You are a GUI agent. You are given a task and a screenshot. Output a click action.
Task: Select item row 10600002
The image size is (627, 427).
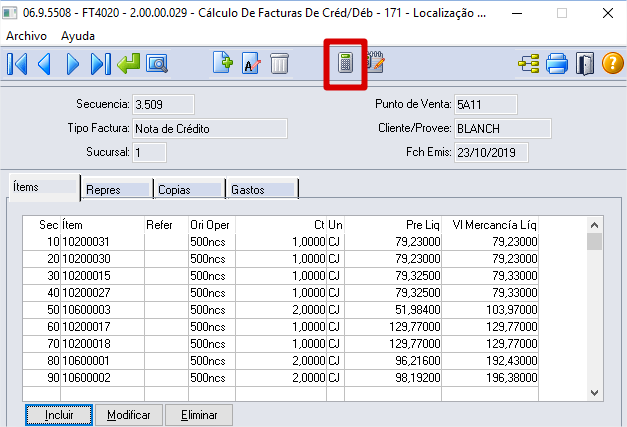(x=280, y=378)
